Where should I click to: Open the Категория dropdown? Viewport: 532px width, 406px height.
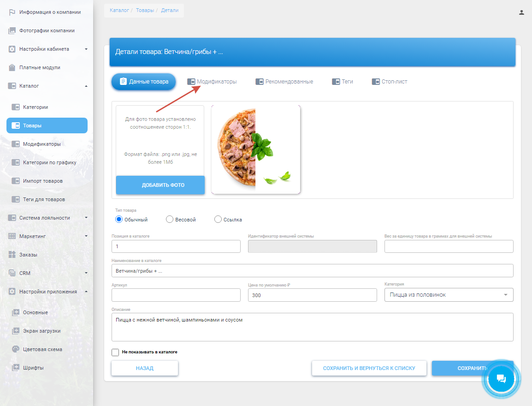449,295
